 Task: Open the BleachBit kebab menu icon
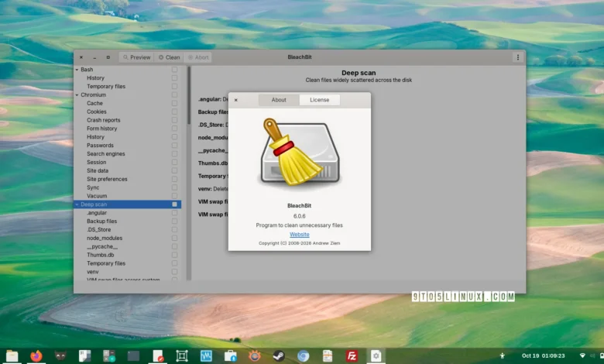point(518,57)
